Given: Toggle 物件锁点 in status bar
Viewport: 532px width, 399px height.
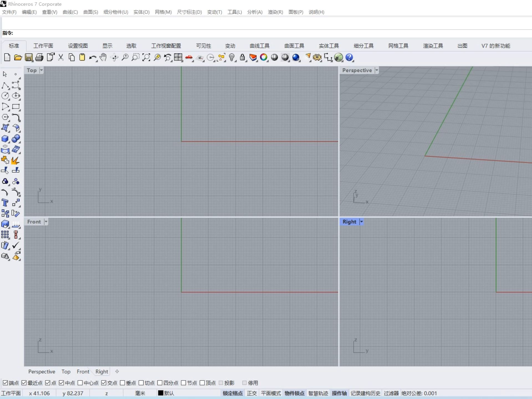Looking at the screenshot, I should (295, 393).
